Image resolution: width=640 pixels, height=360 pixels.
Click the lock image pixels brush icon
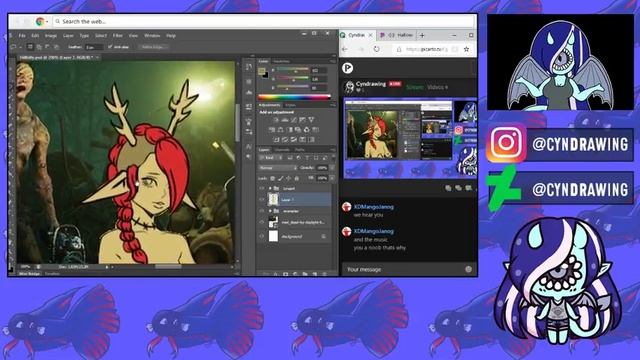tap(280, 178)
